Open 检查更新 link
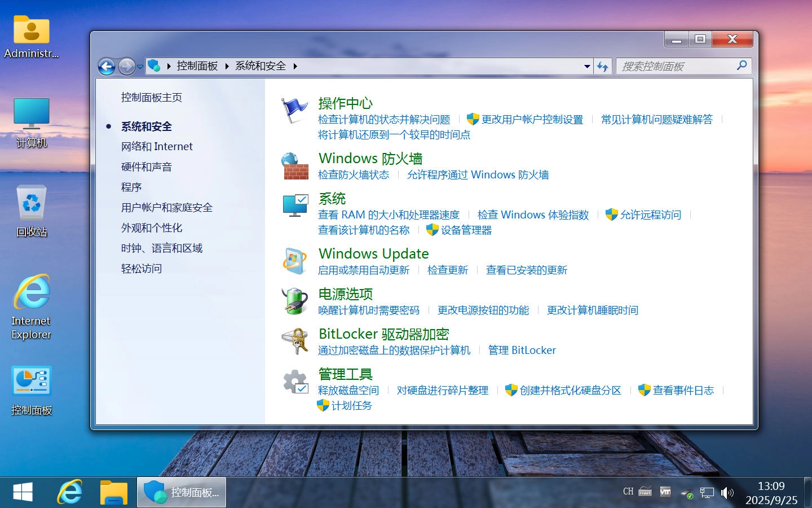Screen dimensions: 812x508 tap(448, 270)
